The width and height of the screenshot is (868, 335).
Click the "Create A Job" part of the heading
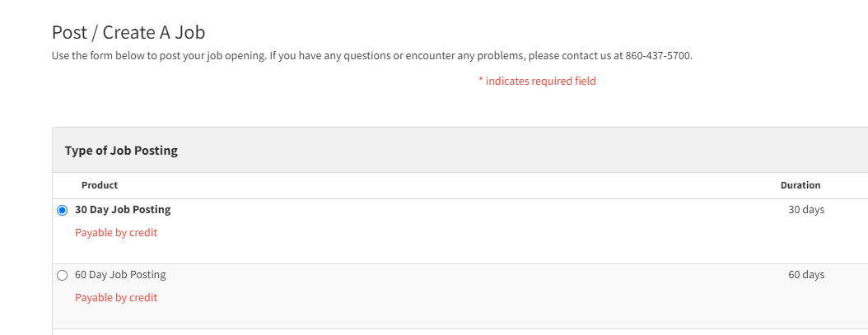pos(154,33)
